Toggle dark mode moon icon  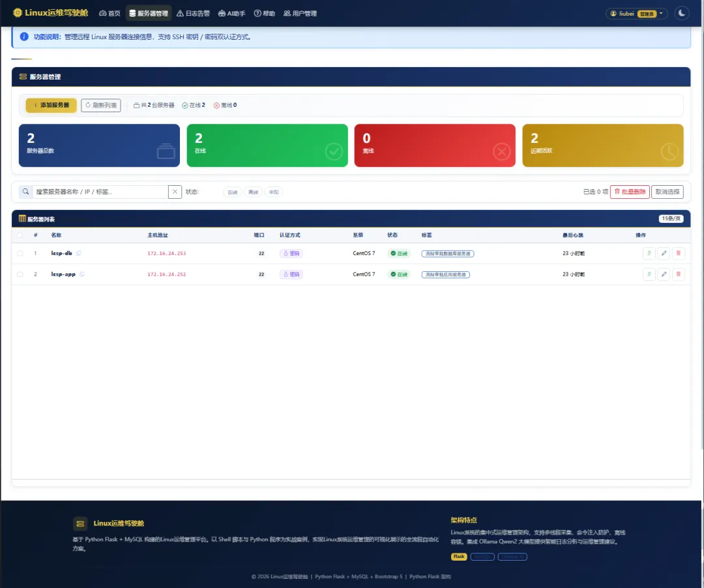click(x=682, y=13)
